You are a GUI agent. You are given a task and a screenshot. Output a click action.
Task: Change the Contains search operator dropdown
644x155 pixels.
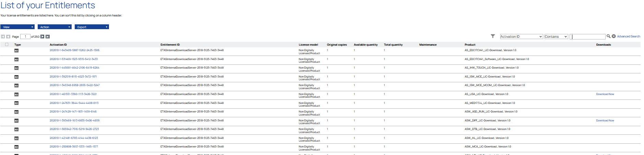click(x=556, y=37)
